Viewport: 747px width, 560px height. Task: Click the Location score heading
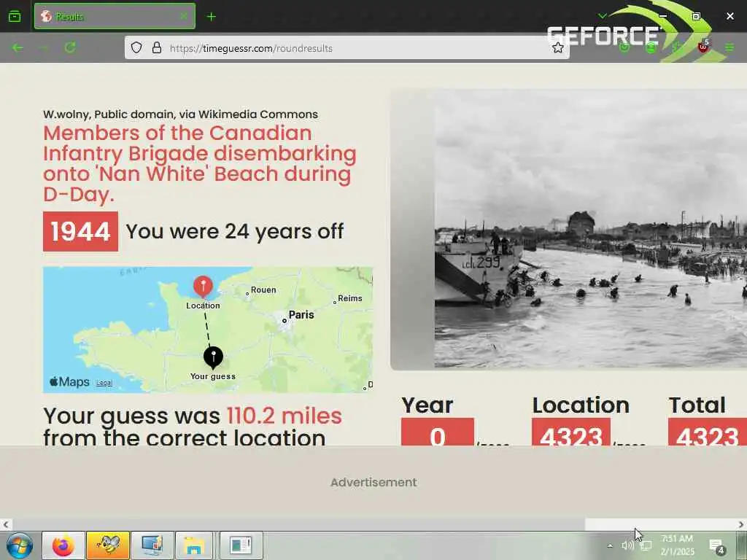[x=581, y=405]
